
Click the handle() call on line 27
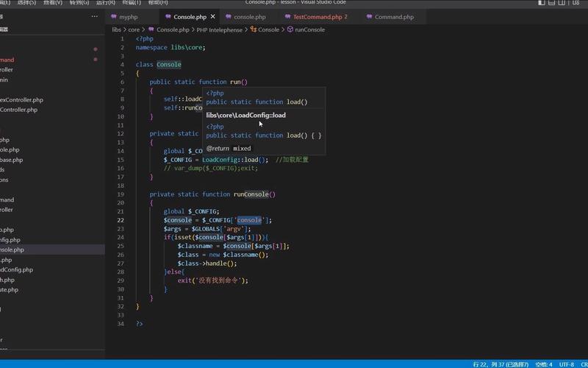(x=221, y=263)
